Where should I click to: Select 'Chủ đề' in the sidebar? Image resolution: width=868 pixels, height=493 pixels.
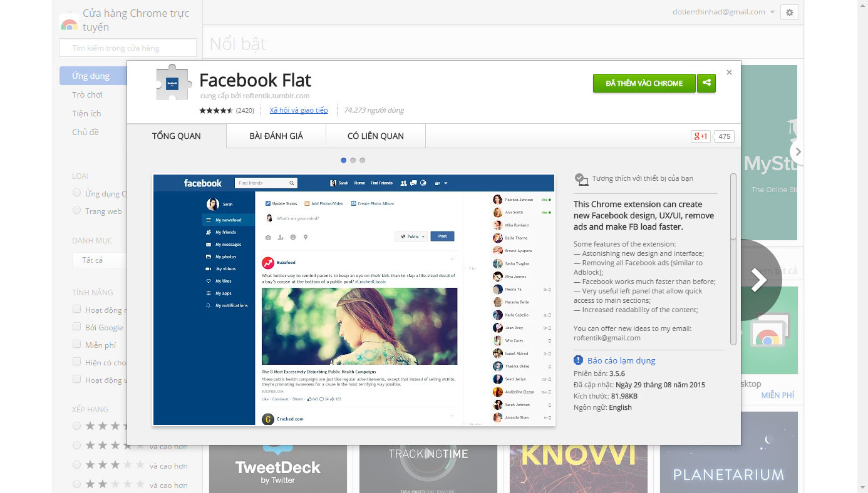[x=85, y=132]
